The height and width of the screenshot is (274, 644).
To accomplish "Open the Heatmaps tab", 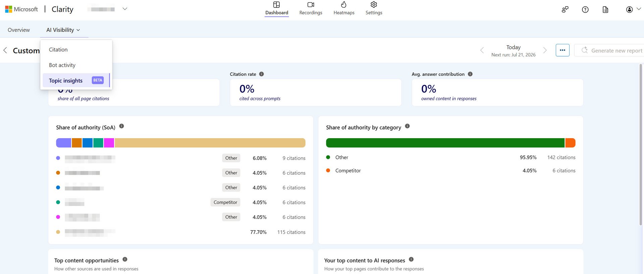I will tap(344, 9).
